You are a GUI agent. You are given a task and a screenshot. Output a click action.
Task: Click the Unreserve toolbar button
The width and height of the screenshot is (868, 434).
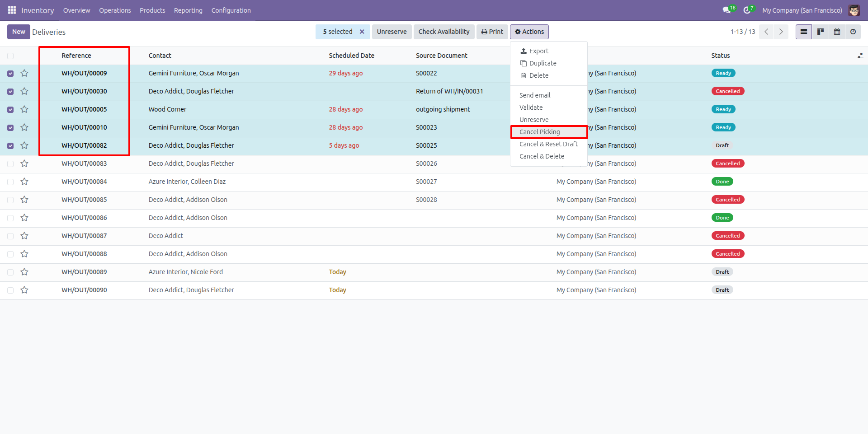point(392,32)
